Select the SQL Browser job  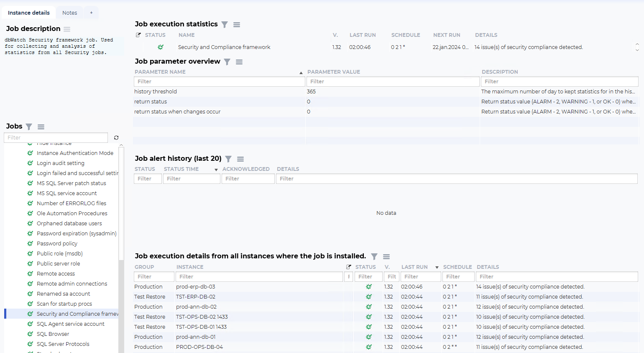[x=53, y=334]
